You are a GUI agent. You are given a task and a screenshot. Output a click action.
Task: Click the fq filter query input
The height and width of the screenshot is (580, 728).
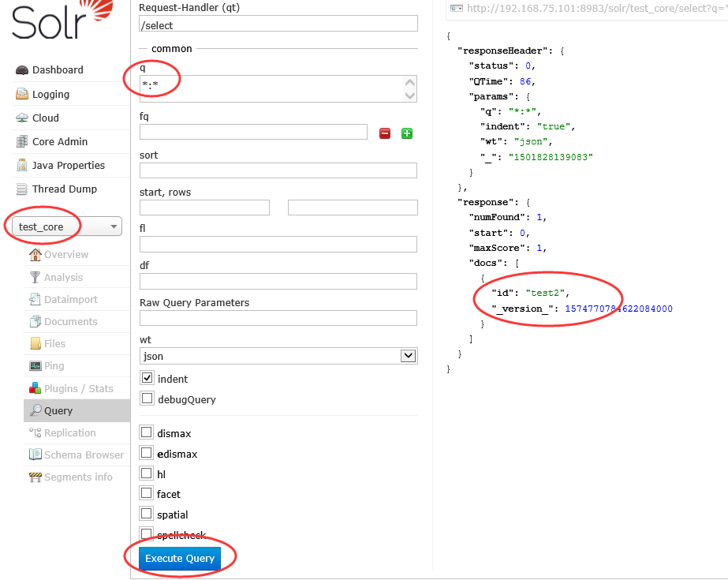click(x=253, y=132)
